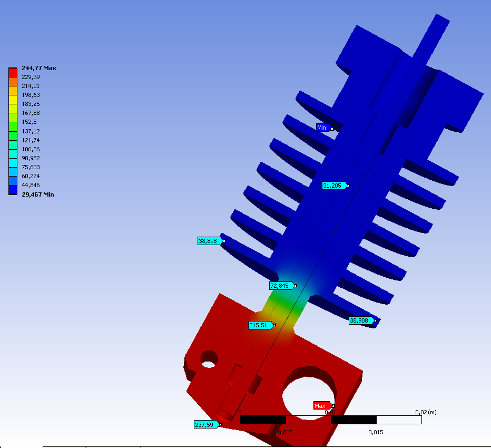Select the 237,59 probe tag
The image size is (491, 448).
(x=206, y=424)
